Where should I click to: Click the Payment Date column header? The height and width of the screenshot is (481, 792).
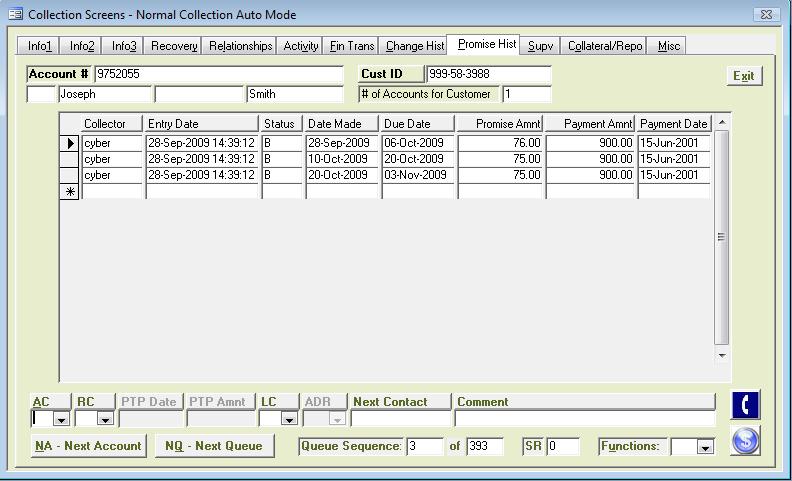(674, 124)
